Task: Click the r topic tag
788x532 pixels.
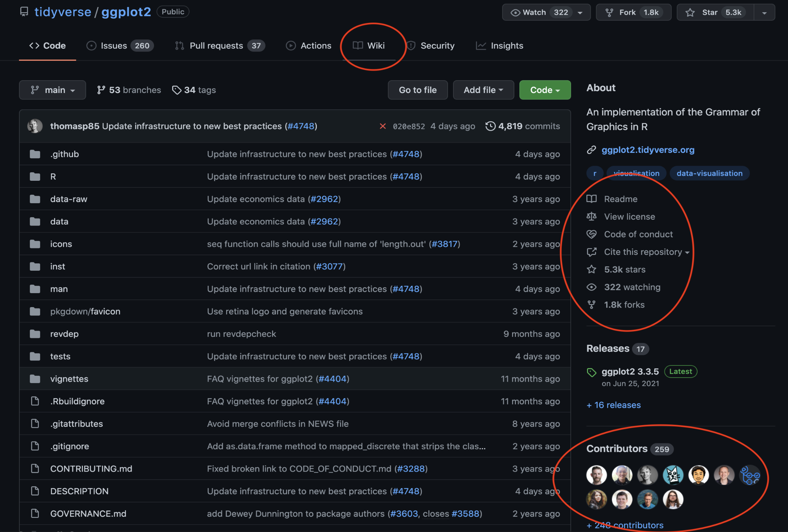Action: tap(595, 174)
